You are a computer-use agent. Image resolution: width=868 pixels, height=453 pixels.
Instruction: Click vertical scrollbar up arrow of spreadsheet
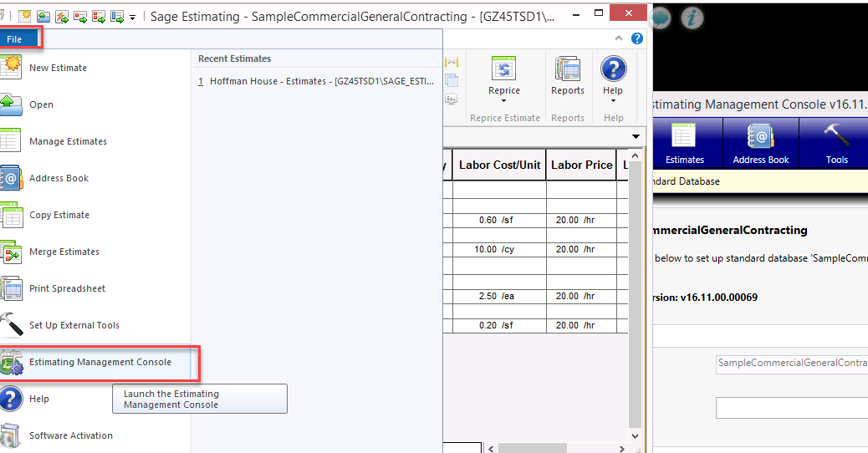(x=635, y=156)
